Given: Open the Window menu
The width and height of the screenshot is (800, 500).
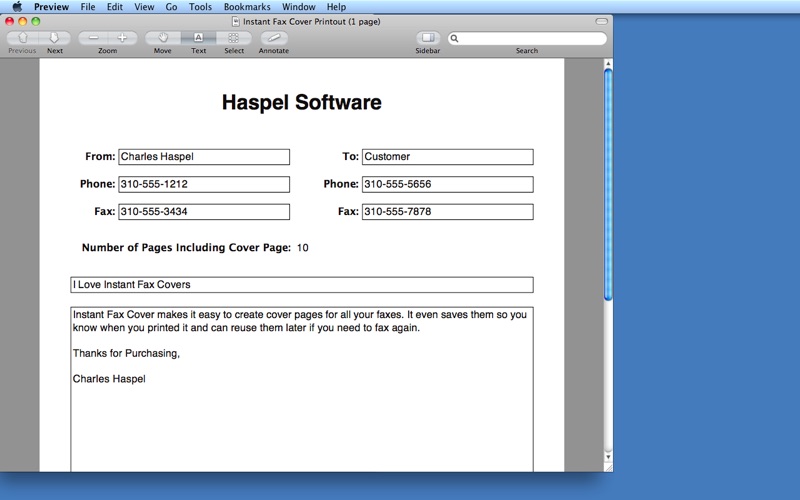Looking at the screenshot, I should (298, 7).
